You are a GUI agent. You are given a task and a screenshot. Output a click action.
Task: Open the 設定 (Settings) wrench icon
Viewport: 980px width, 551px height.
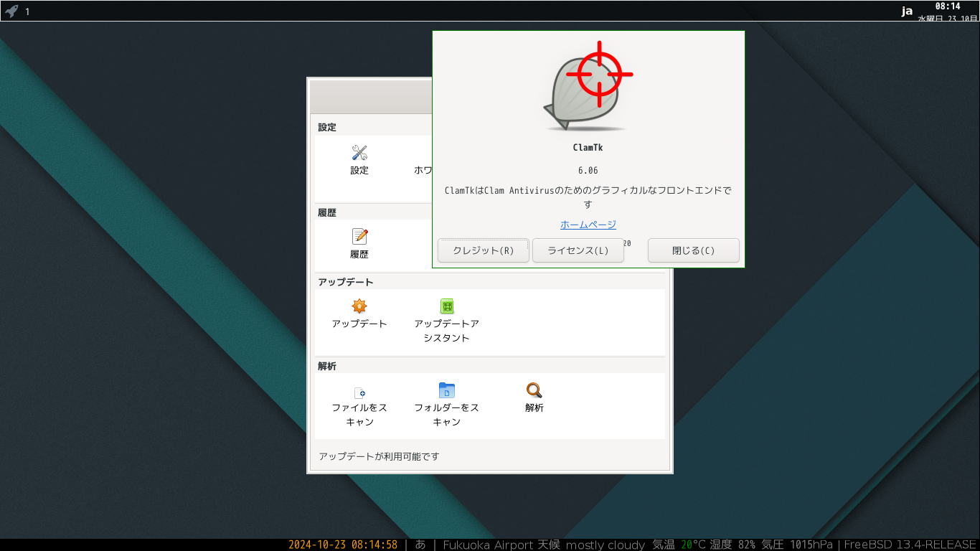coord(359,153)
